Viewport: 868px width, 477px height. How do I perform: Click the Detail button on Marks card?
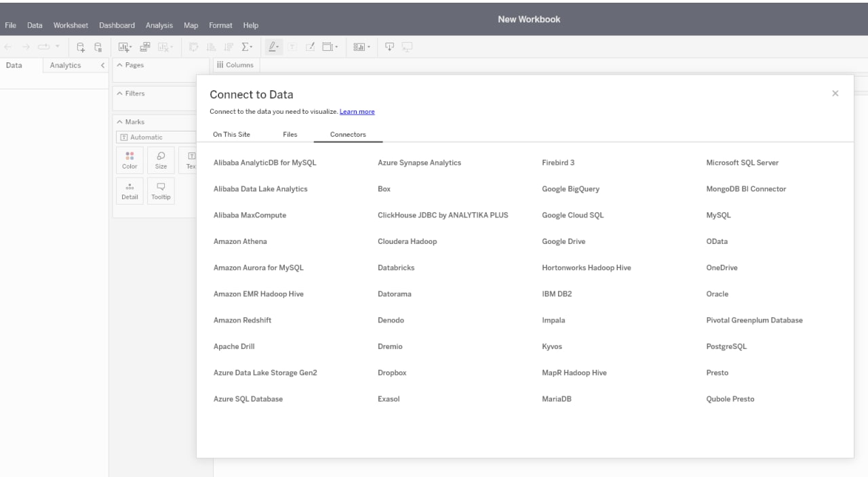pos(130,191)
